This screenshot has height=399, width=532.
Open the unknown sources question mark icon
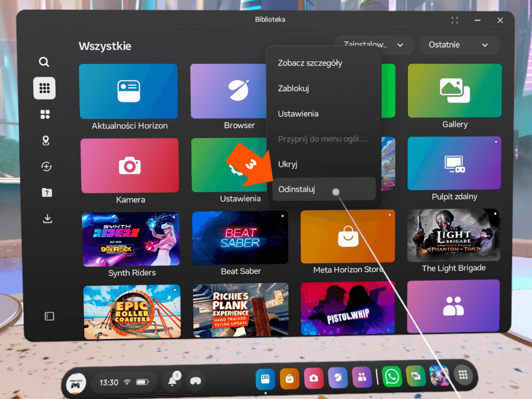click(x=46, y=192)
